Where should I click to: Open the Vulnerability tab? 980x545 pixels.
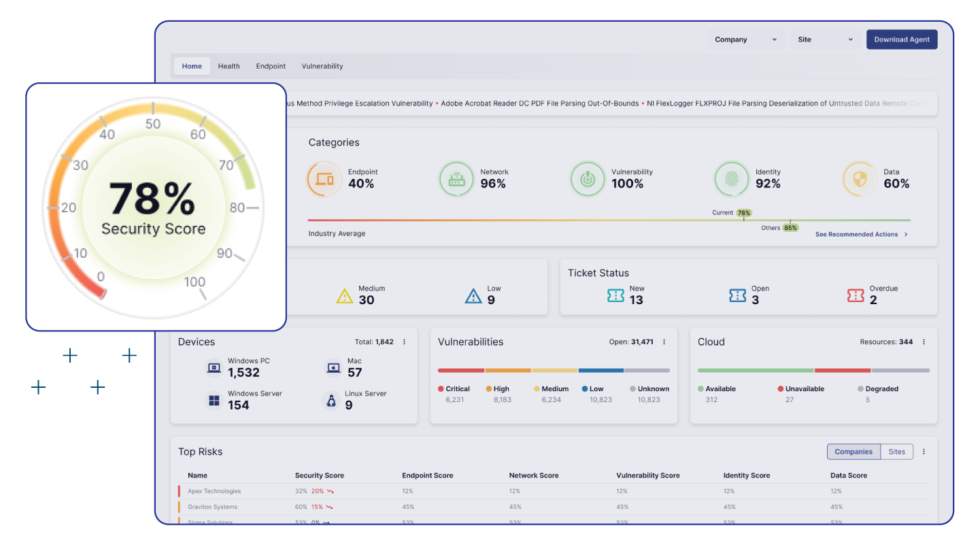point(322,66)
